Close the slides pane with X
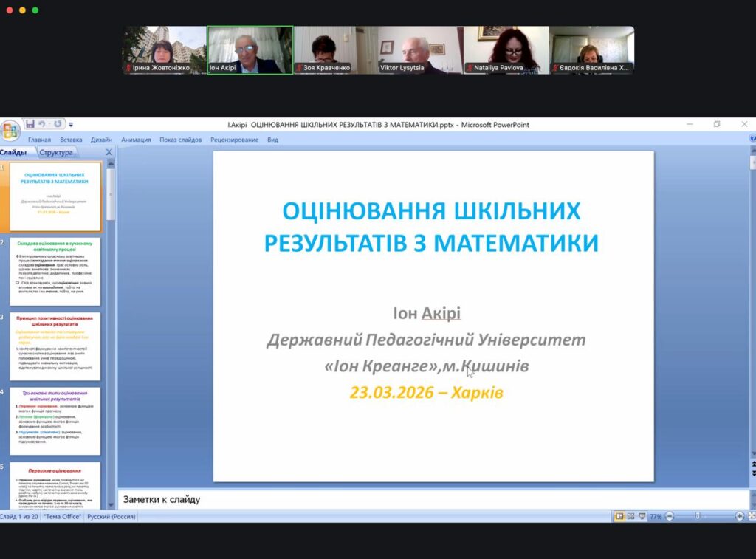 tap(109, 153)
